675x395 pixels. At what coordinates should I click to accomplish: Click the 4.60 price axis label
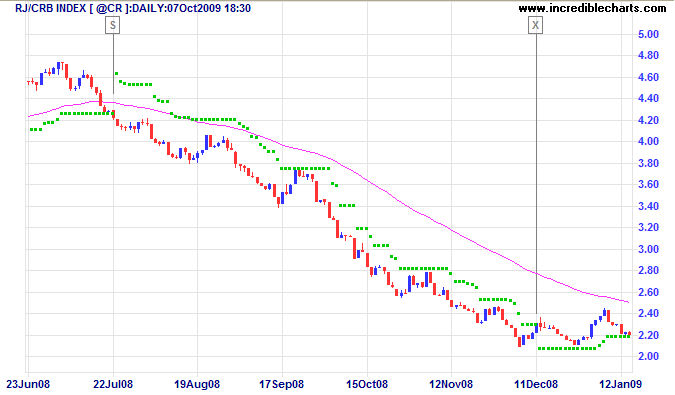[x=648, y=77]
